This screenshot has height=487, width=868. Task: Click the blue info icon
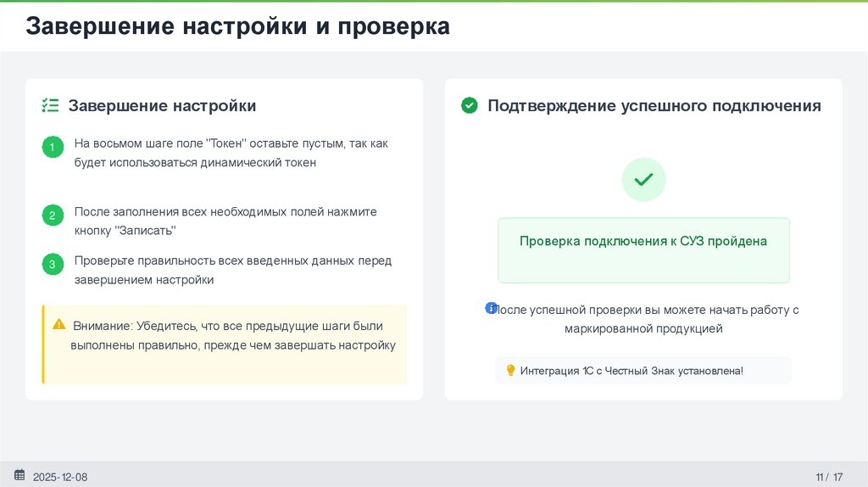tap(490, 308)
